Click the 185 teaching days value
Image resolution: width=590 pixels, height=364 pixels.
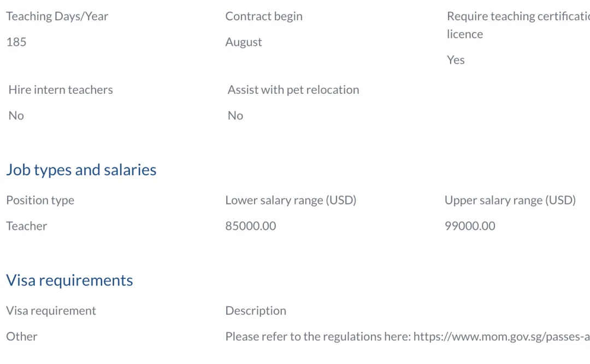tap(16, 41)
